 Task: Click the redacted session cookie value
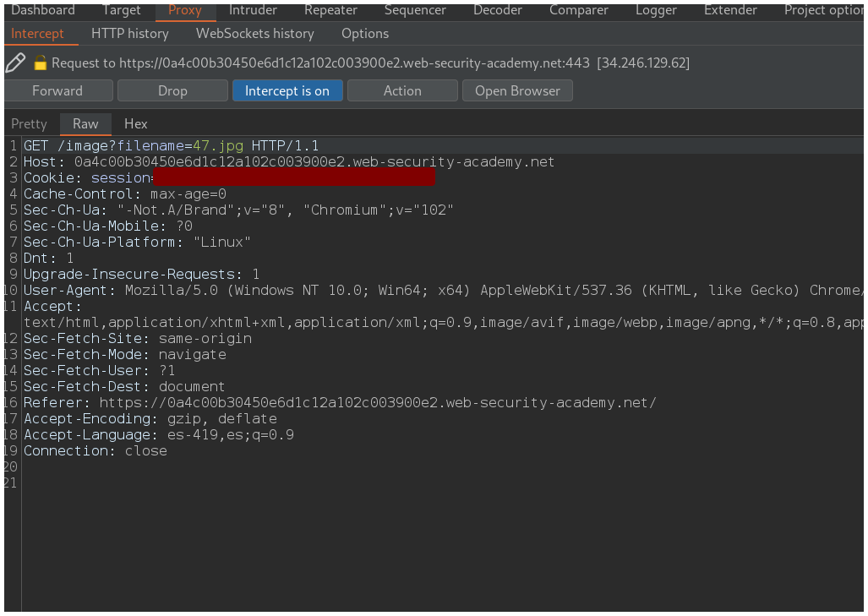tap(293, 178)
